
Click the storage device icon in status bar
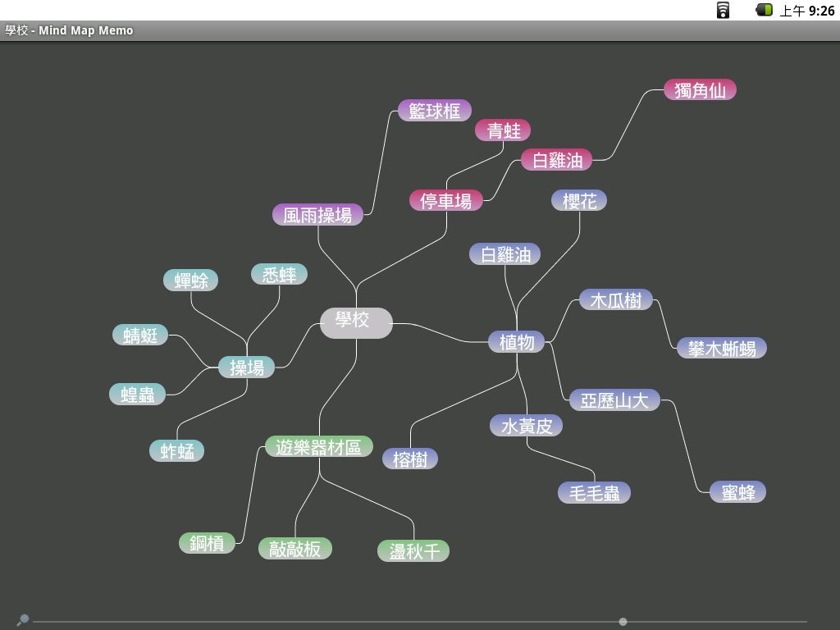coord(723,10)
